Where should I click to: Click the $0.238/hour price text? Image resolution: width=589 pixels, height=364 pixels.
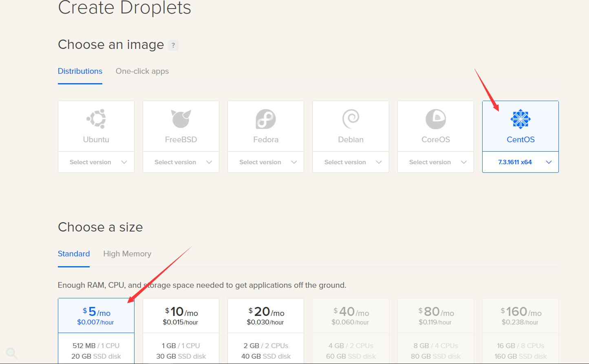(x=520, y=322)
